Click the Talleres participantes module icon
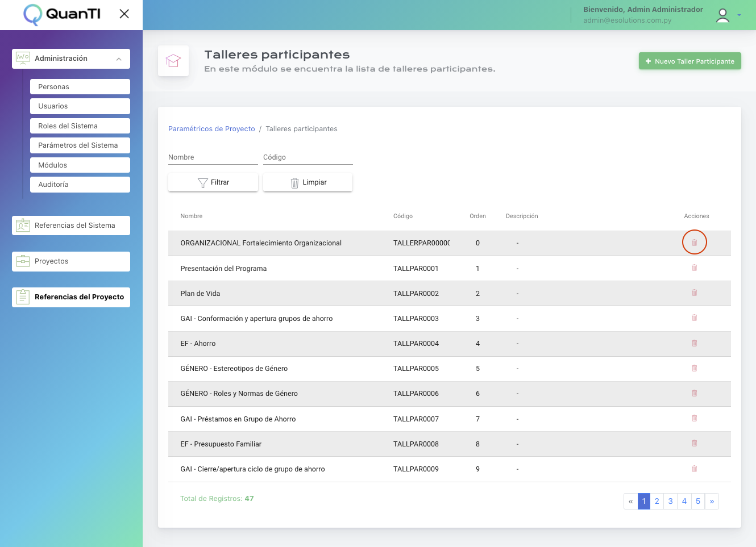This screenshot has height=547, width=756. [173, 61]
